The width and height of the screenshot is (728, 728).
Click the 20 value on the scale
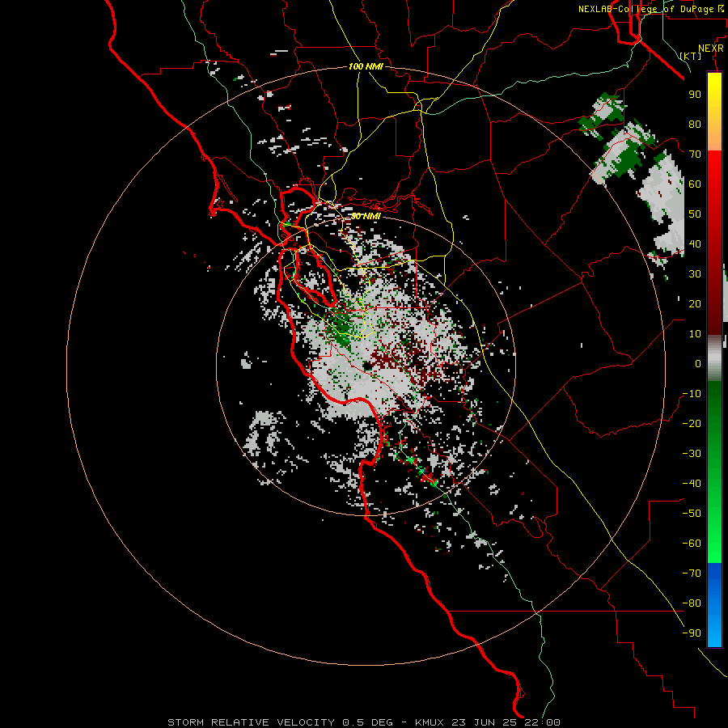pos(695,303)
